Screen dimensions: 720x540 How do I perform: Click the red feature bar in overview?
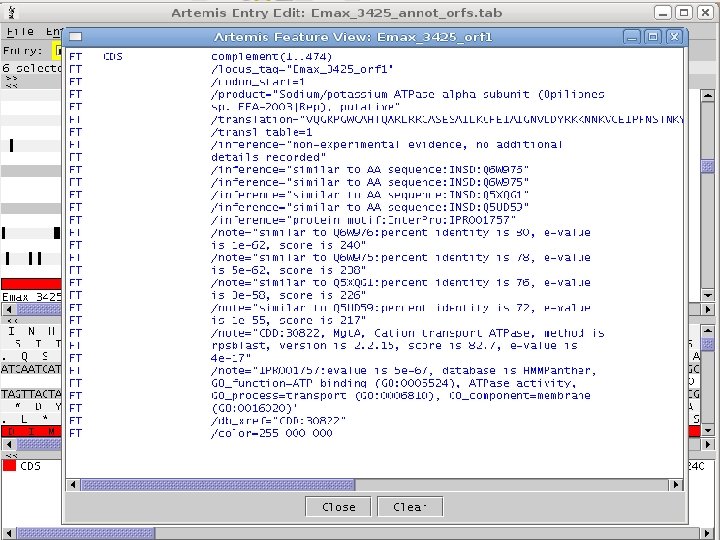31,284
